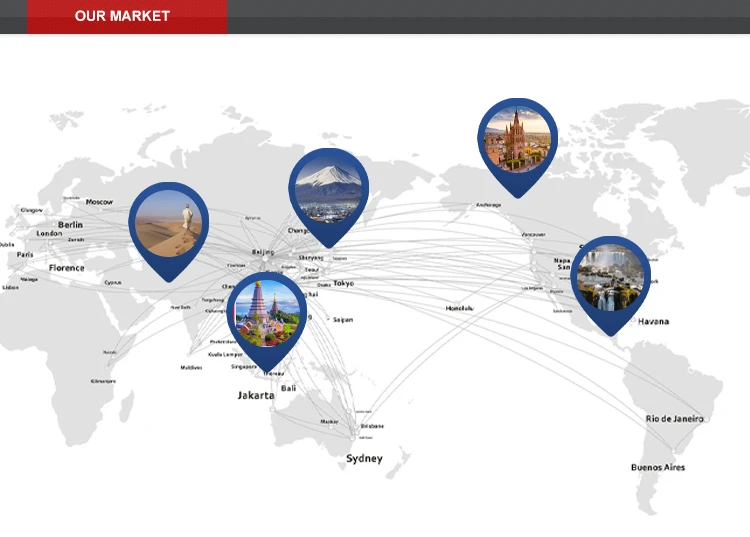The height and width of the screenshot is (537, 750).
Task: Click the London city label
Action: (x=49, y=233)
